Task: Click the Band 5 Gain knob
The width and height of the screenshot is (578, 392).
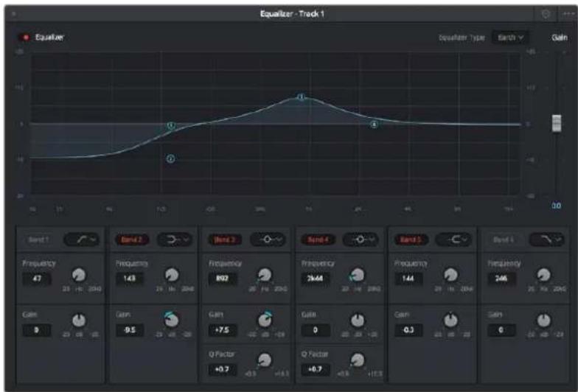Action: tap(450, 321)
